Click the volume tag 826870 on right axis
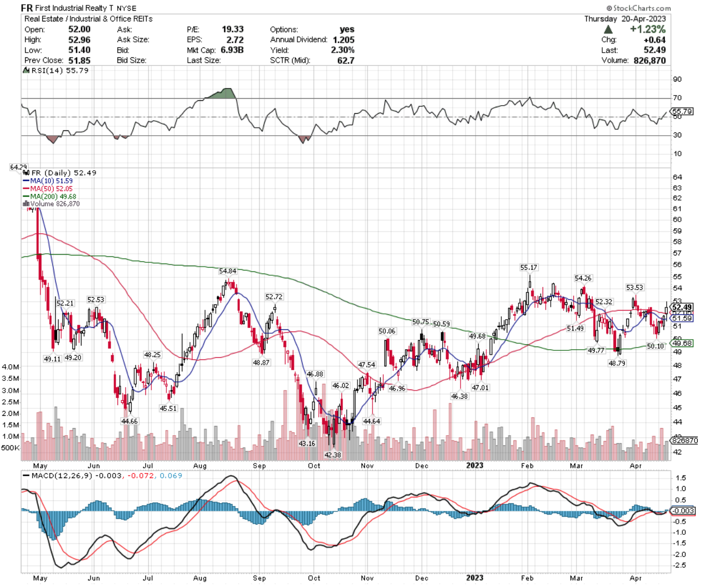This screenshot has height=588, width=701. [684, 440]
